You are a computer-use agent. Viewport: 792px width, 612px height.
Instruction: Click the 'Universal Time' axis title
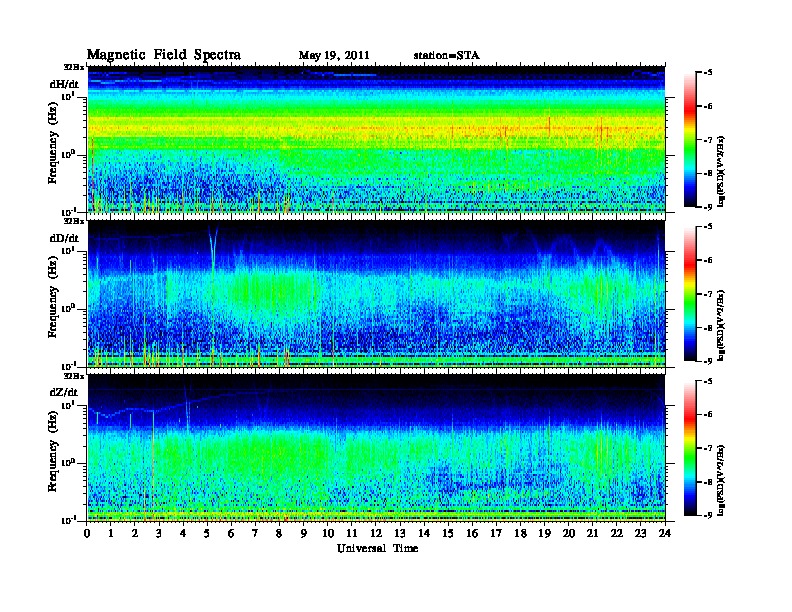(x=377, y=548)
